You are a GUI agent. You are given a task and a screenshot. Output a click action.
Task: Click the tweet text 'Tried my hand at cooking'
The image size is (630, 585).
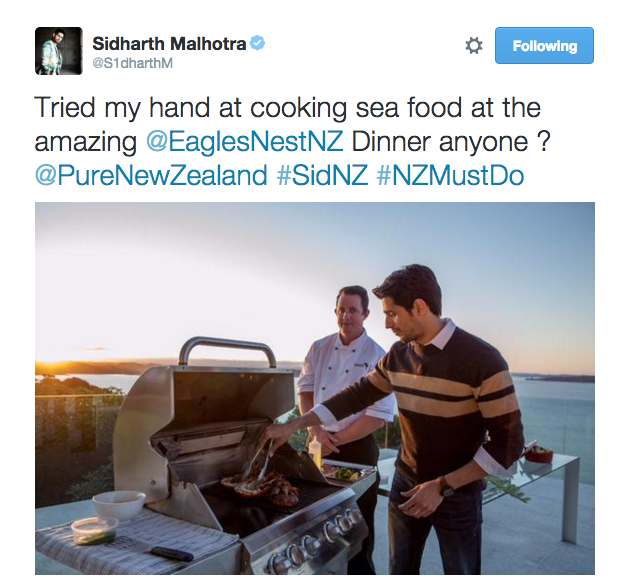190,108
